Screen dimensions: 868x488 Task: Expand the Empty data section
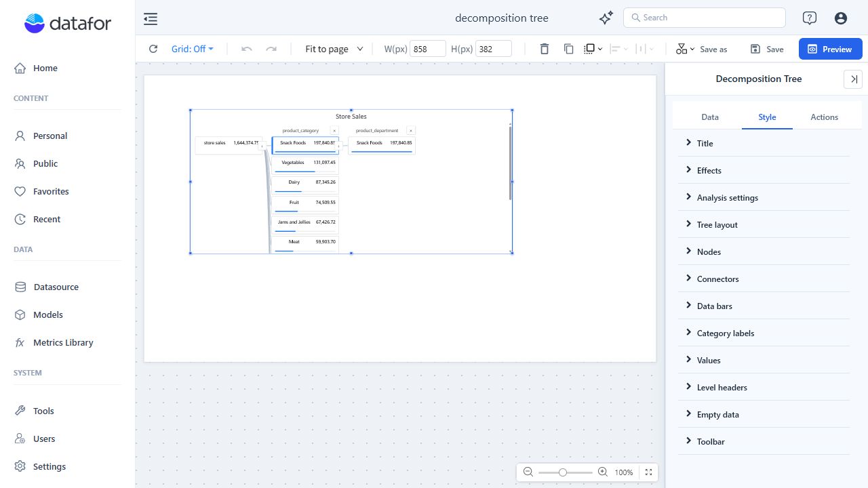click(764, 414)
